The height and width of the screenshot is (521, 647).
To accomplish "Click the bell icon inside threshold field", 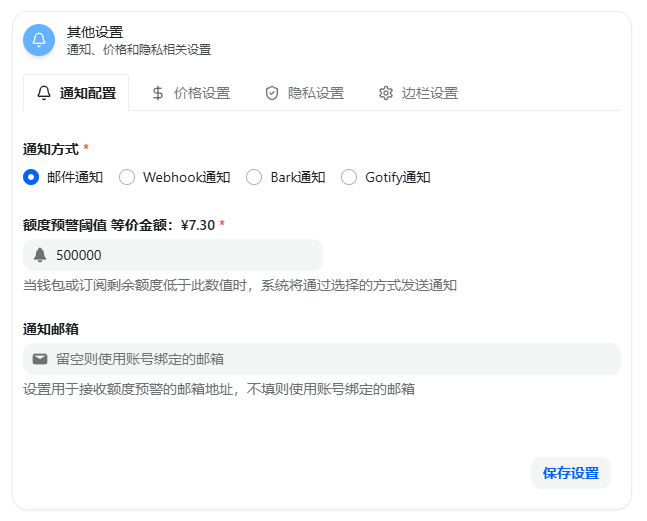I will click(x=40, y=255).
